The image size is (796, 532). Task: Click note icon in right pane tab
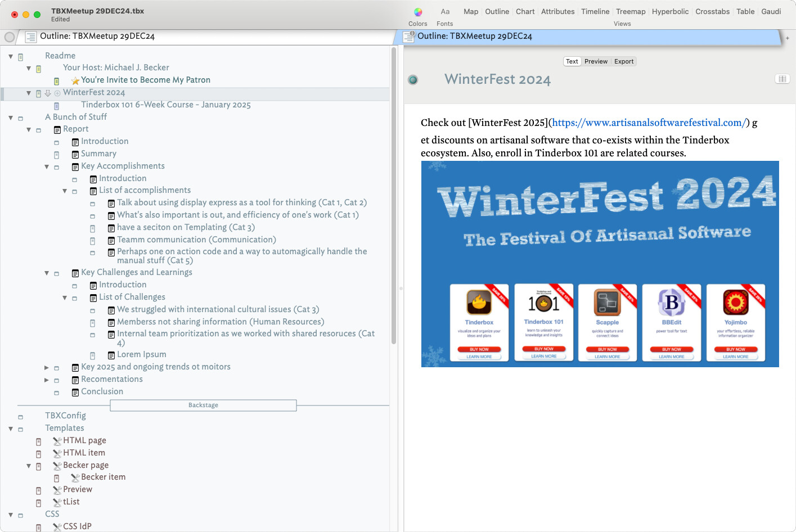409,37
